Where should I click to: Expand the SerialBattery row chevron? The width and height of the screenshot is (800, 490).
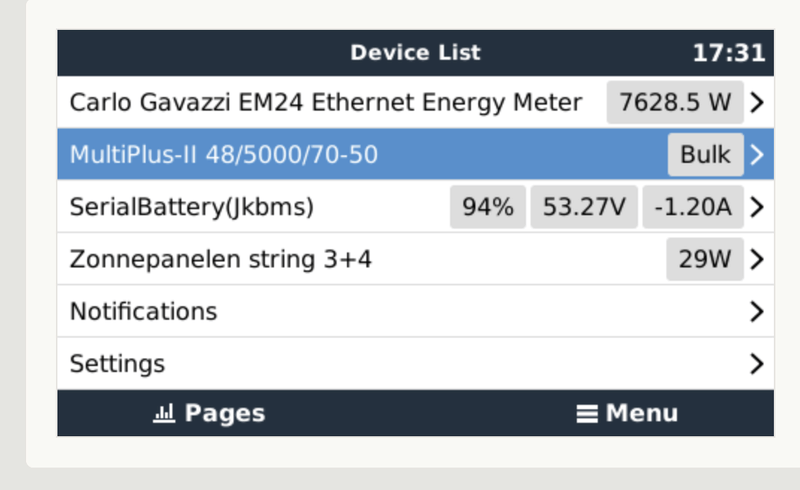point(757,207)
